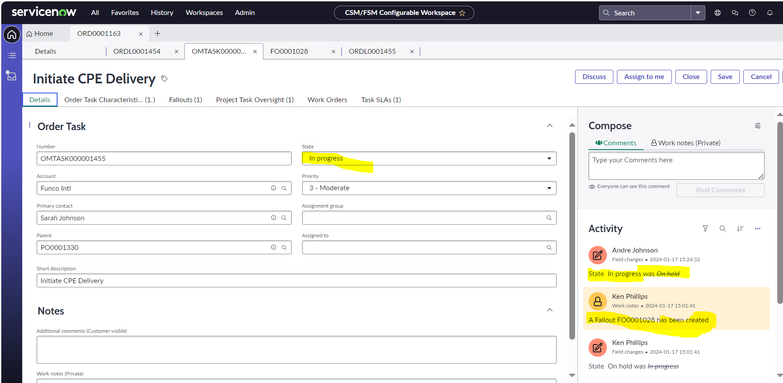
Task: Switch to the Task SLAs (1) tab
Action: (x=381, y=100)
